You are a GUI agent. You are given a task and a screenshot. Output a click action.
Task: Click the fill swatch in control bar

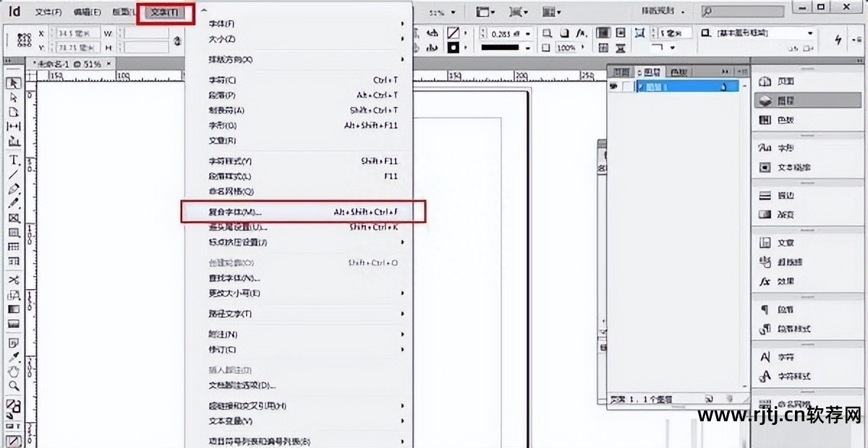coord(453,33)
